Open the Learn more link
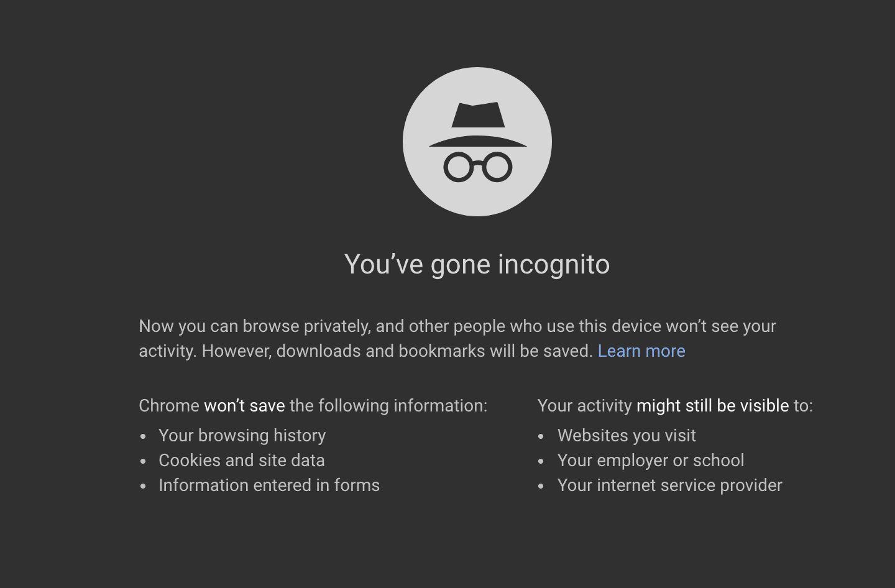Viewport: 895px width, 588px height. point(641,351)
